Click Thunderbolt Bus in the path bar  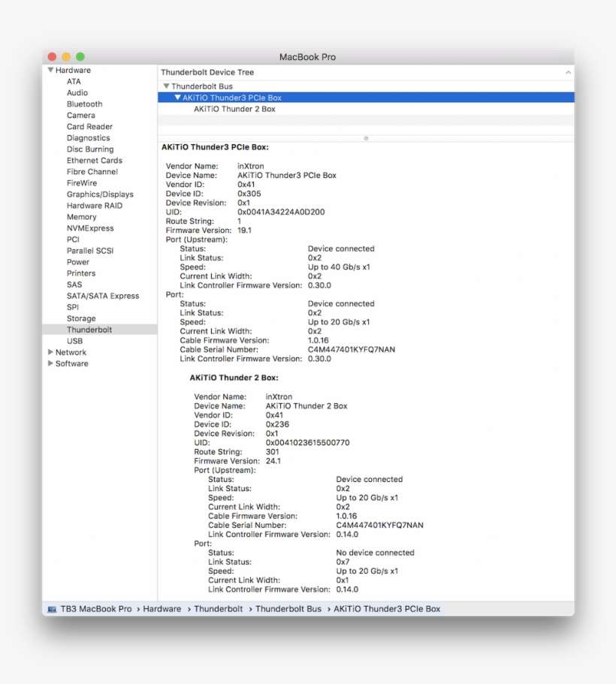click(288, 609)
